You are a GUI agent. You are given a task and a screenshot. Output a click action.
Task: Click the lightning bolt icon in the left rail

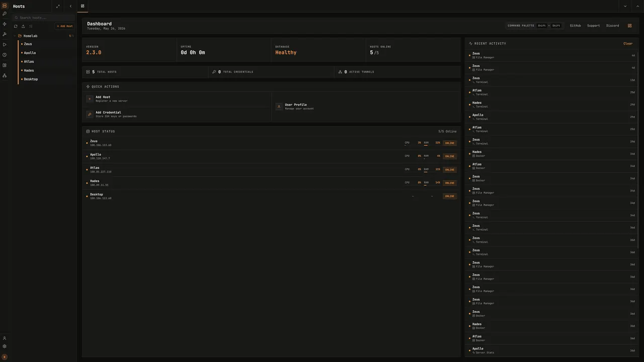(5, 24)
